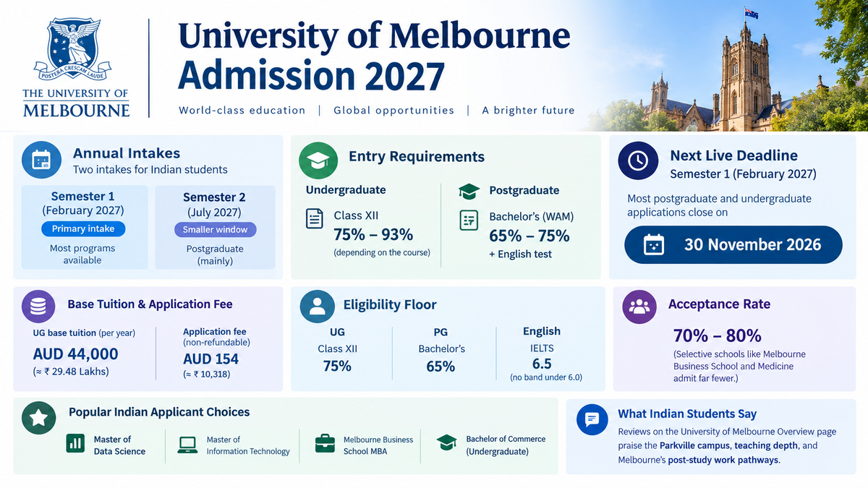Click the What Indian Students Say heading
The image size is (868, 488).
pyautogui.click(x=687, y=414)
